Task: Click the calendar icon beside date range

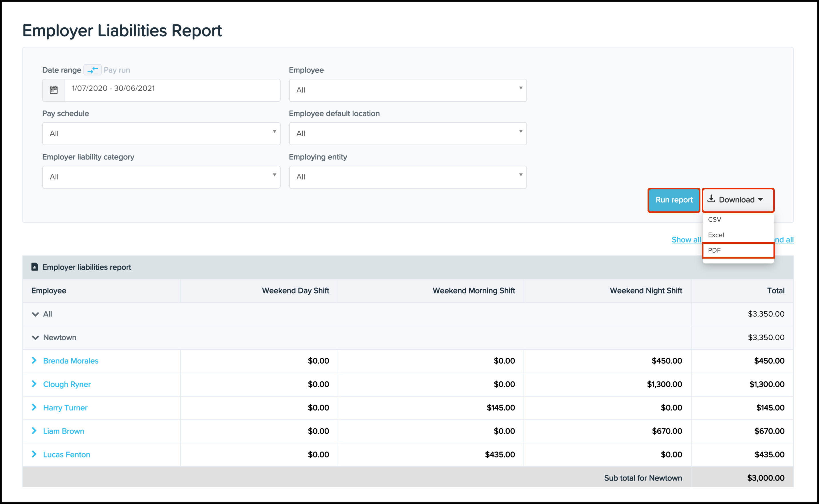Action: (54, 90)
